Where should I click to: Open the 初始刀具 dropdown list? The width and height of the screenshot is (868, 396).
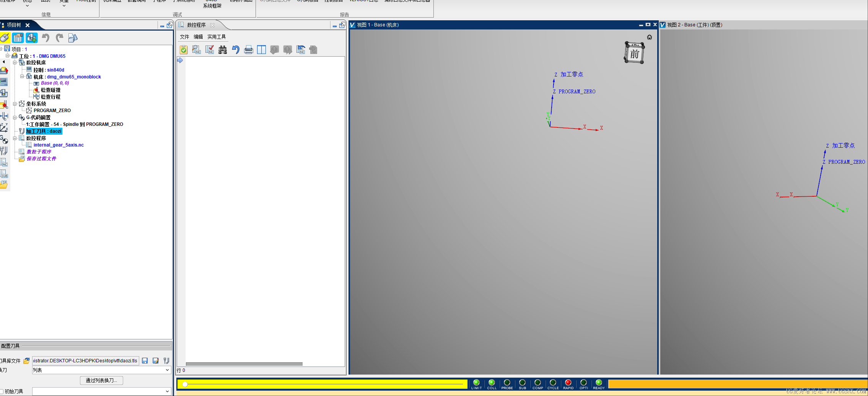[x=101, y=391]
